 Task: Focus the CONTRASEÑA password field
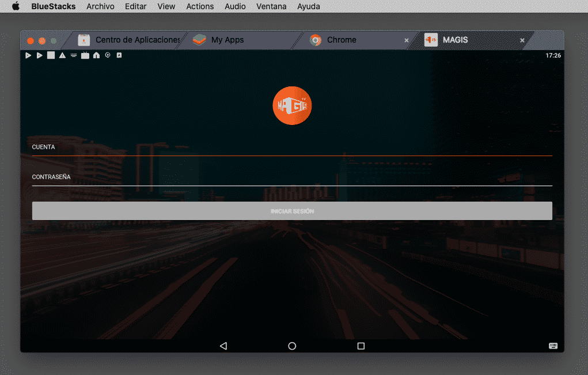pos(292,179)
